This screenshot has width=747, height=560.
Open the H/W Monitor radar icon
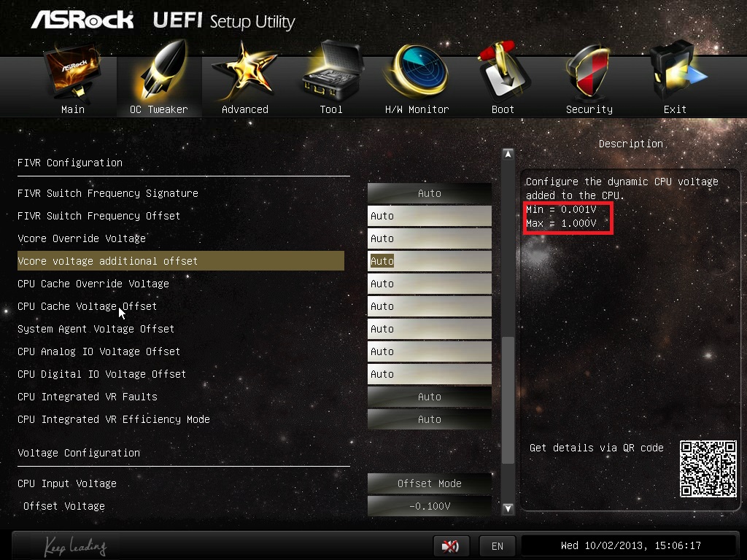tap(417, 71)
